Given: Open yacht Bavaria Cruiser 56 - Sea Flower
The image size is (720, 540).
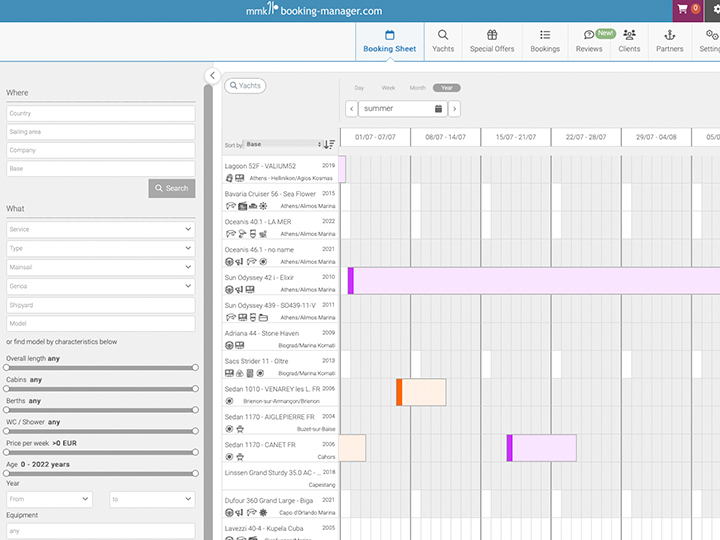Looking at the screenshot, I should coord(270,194).
